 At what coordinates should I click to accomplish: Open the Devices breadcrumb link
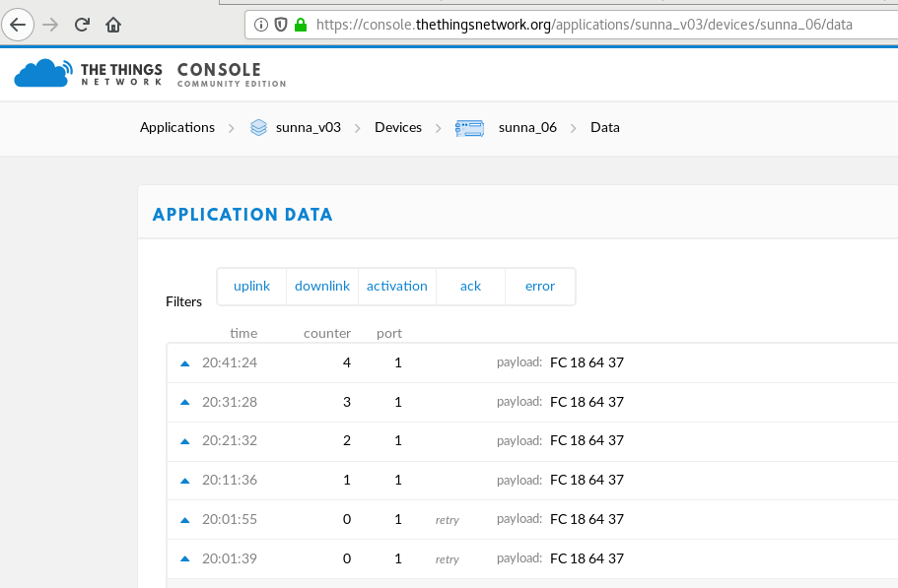[x=398, y=127]
